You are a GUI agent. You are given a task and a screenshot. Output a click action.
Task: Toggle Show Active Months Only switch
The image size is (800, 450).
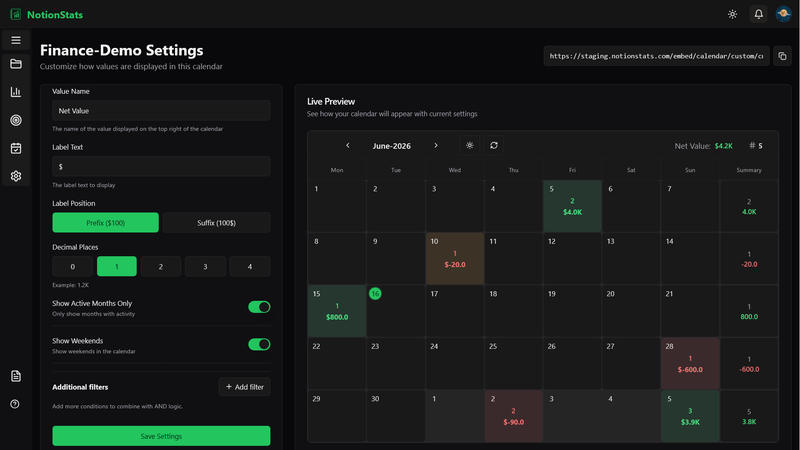point(259,307)
